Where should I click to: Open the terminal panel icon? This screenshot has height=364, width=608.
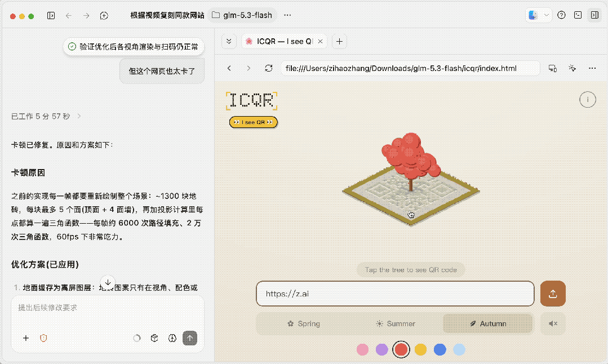tap(578, 15)
